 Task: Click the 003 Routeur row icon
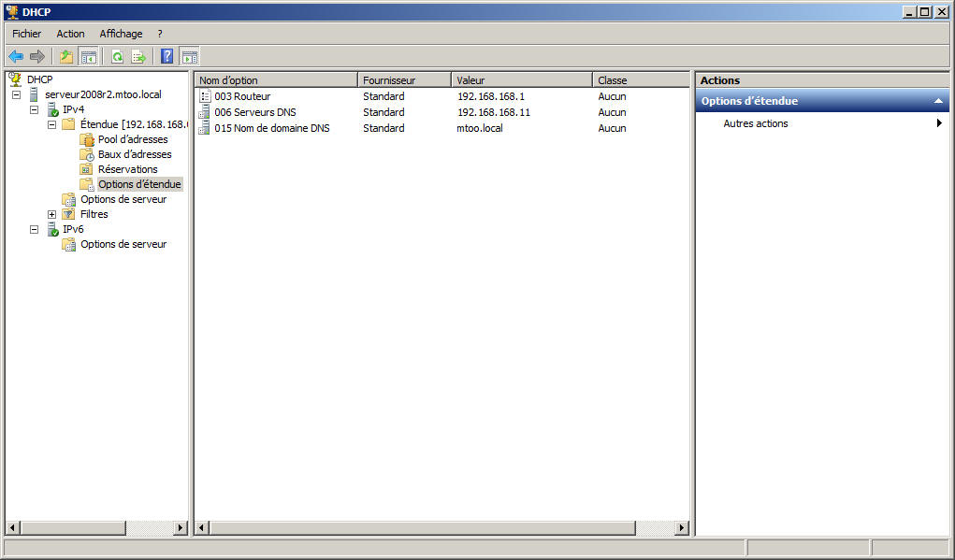tap(205, 96)
